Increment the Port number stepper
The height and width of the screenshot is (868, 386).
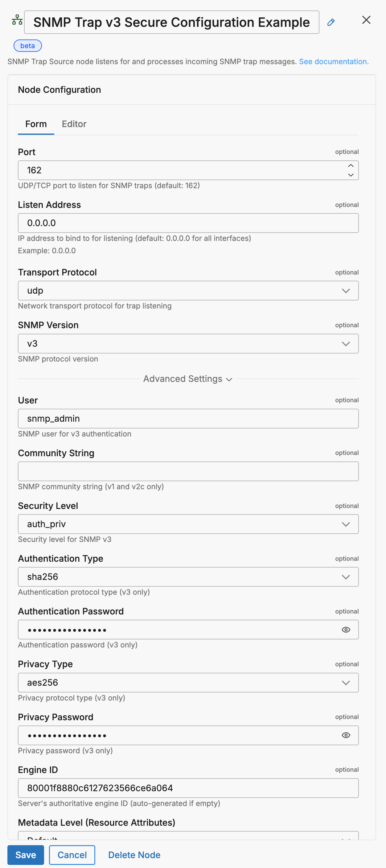(x=351, y=165)
